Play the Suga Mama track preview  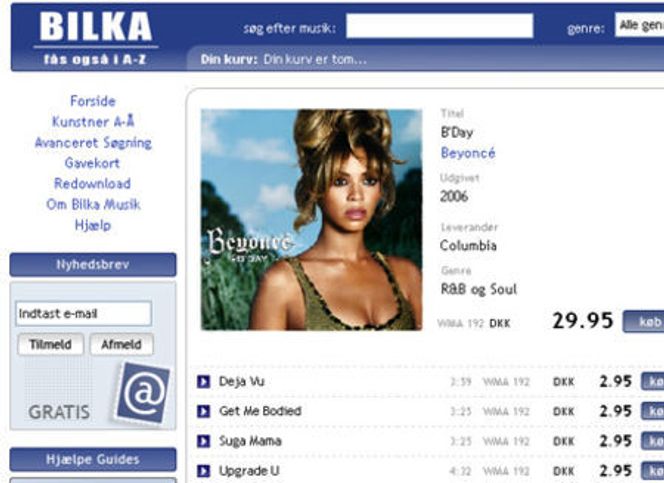point(204,442)
